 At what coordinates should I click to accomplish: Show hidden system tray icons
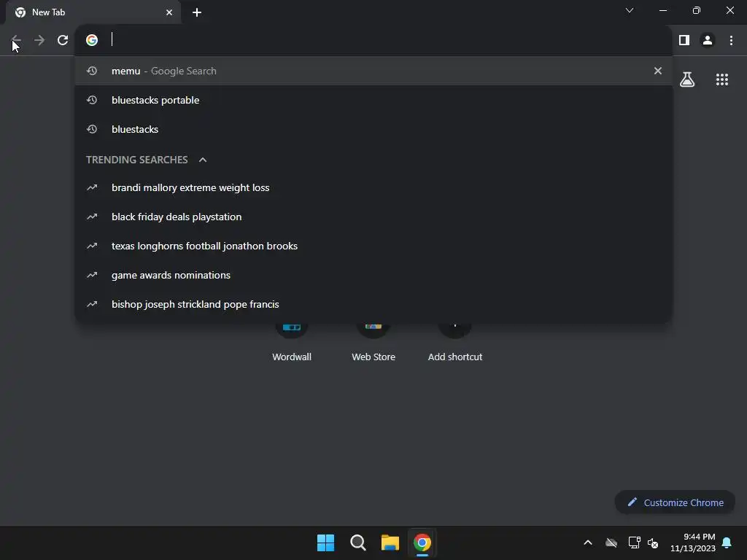click(588, 542)
